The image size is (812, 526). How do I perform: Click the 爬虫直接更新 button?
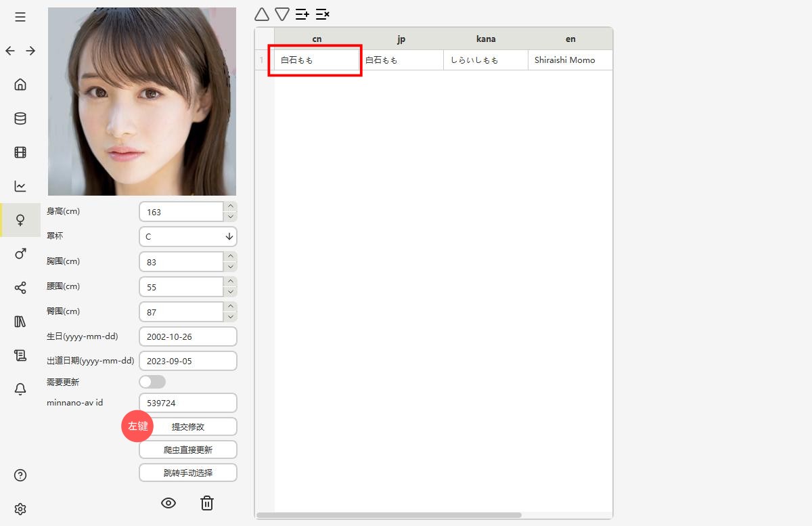pos(188,450)
